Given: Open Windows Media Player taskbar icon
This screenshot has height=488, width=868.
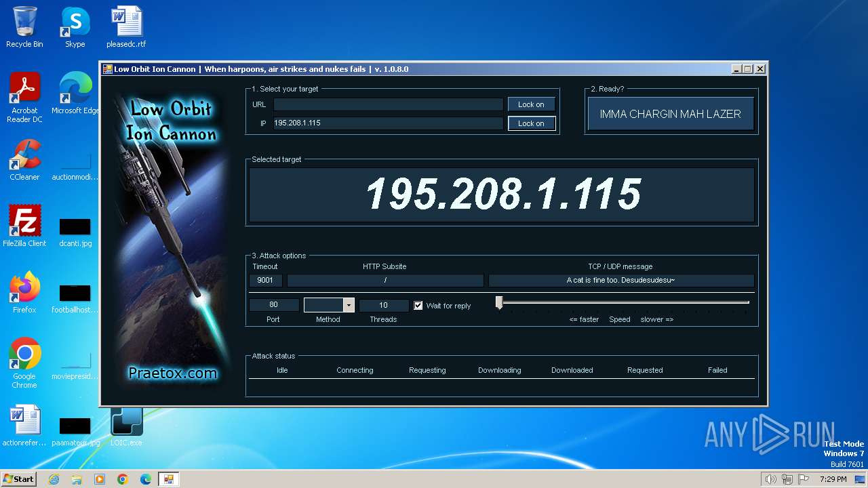Looking at the screenshot, I should tap(100, 479).
